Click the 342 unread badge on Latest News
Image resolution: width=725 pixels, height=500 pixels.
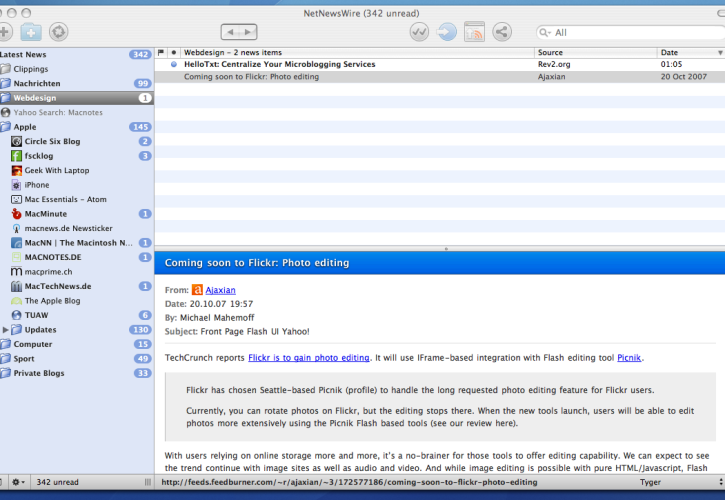click(140, 55)
